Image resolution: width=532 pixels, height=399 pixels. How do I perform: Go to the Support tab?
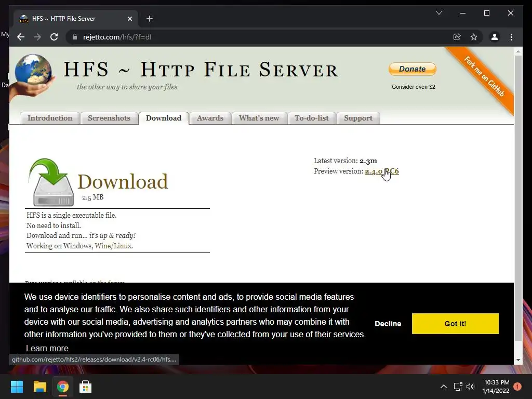pyautogui.click(x=358, y=118)
